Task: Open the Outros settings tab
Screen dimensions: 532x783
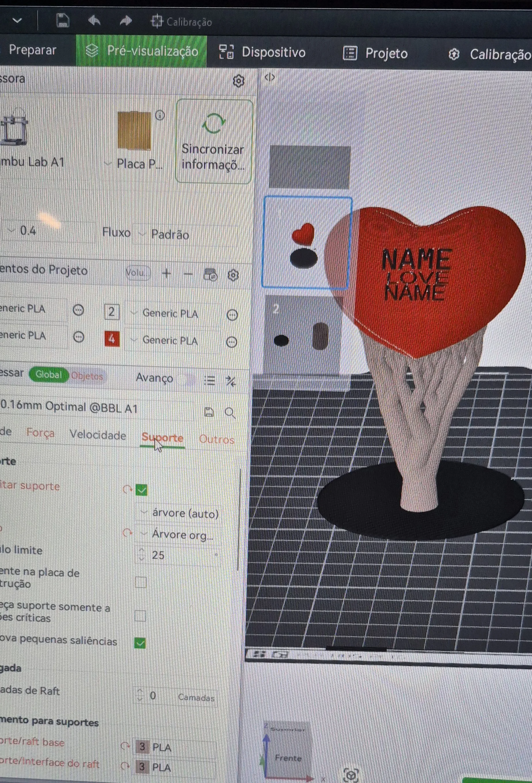Action: tap(217, 439)
